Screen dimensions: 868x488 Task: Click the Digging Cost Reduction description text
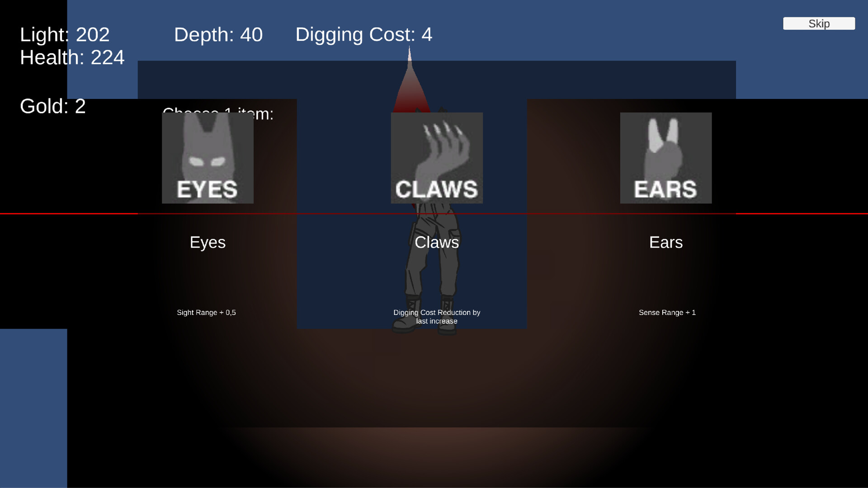436,317
